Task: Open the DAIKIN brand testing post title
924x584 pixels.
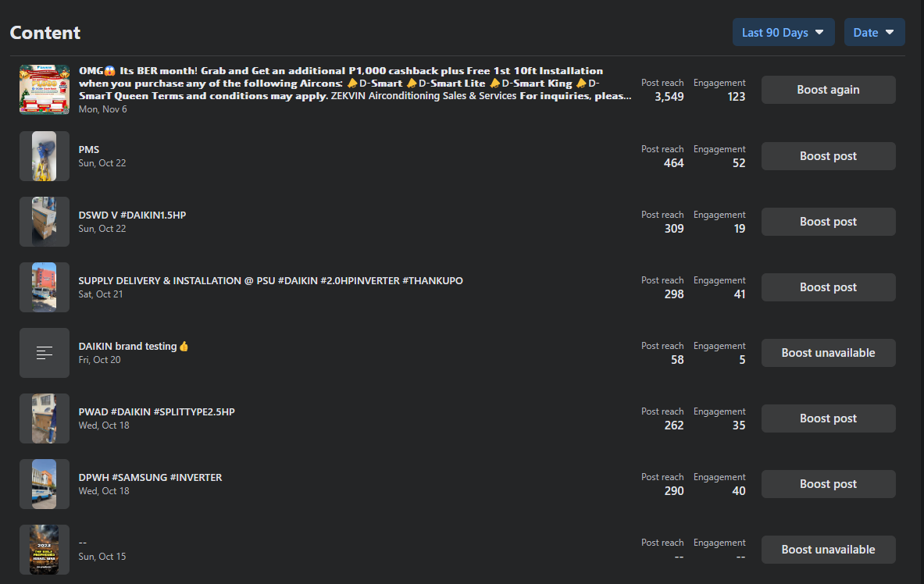Action: (x=133, y=346)
